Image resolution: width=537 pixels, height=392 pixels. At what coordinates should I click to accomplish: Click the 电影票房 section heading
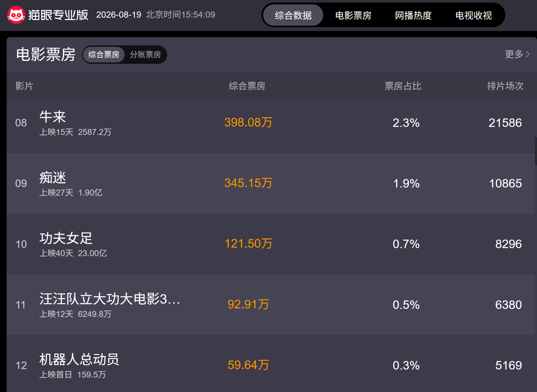click(x=46, y=55)
